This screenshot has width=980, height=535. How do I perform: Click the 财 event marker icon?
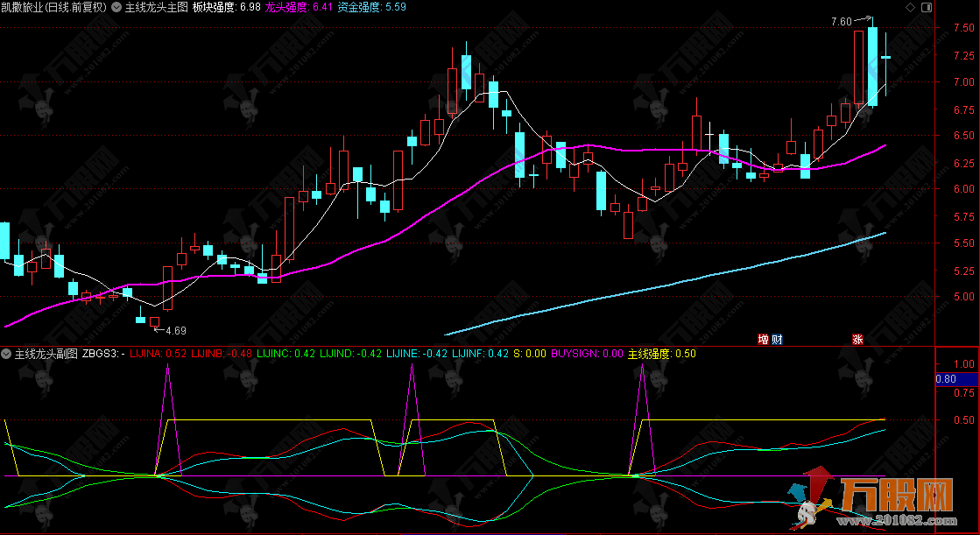coord(776,339)
